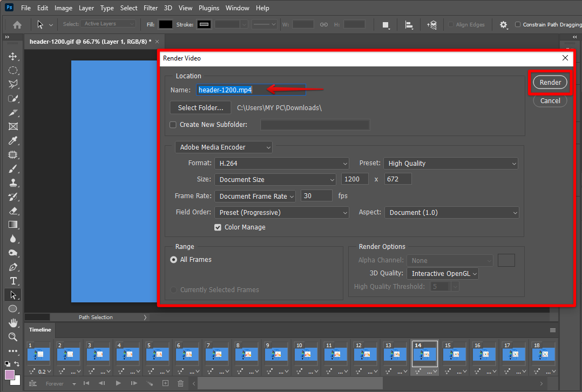
Task: Click the Home icon in options bar
Action: (17, 24)
